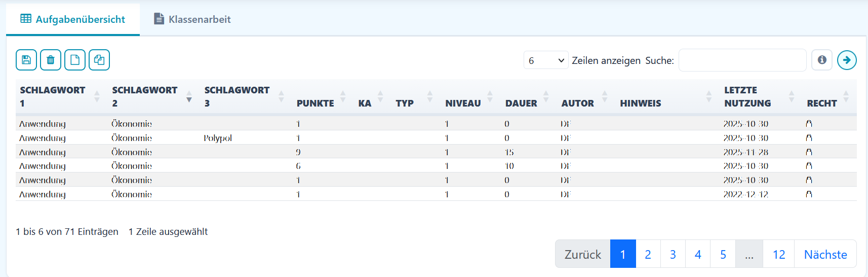
Task: Click the info circle icon button
Action: [822, 60]
